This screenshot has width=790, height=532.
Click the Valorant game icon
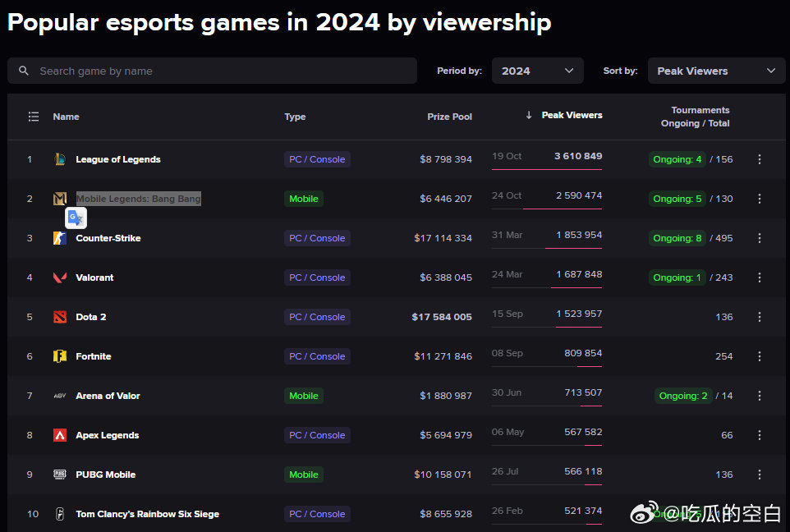click(60, 277)
